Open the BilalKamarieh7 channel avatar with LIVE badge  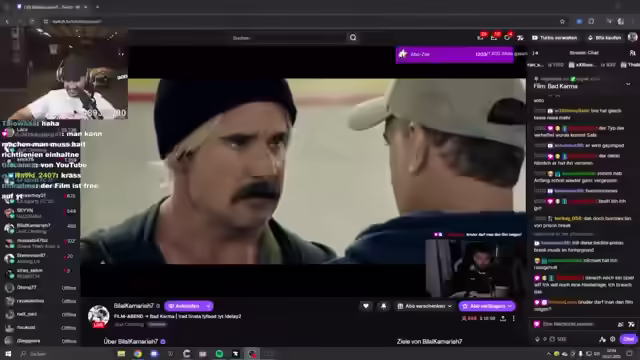pos(98,316)
